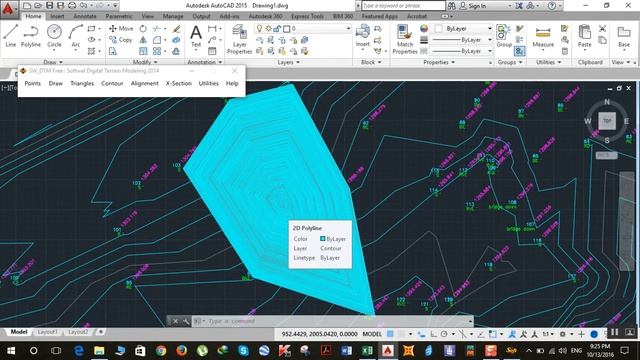Click the ViewCube TOP face

[x=607, y=121]
